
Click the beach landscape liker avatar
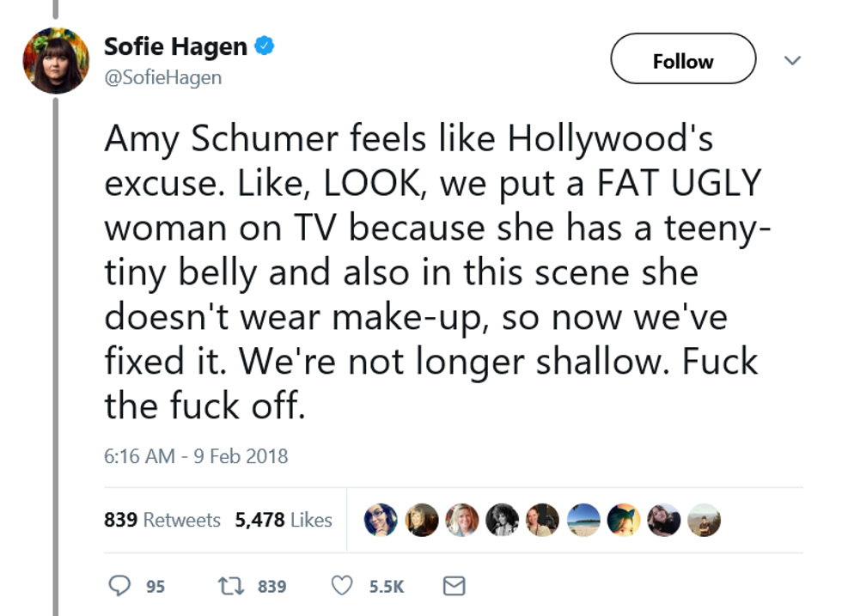[x=583, y=520]
